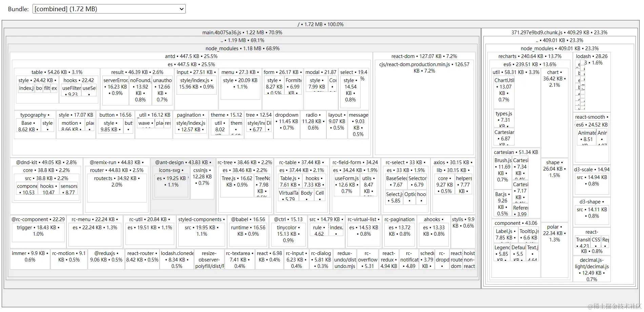Select the 'button • 16.56' label

pos(115,115)
